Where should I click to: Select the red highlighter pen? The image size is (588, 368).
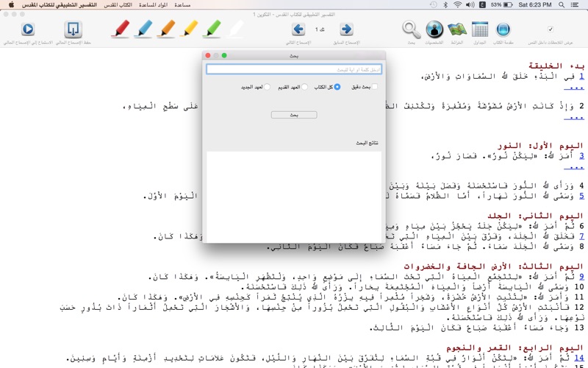click(x=121, y=29)
